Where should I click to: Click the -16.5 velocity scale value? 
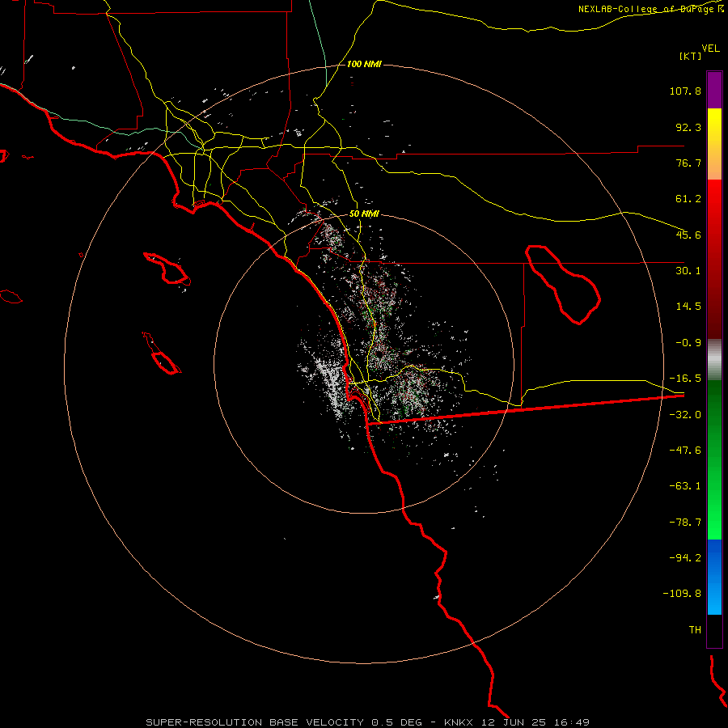pyautogui.click(x=685, y=379)
